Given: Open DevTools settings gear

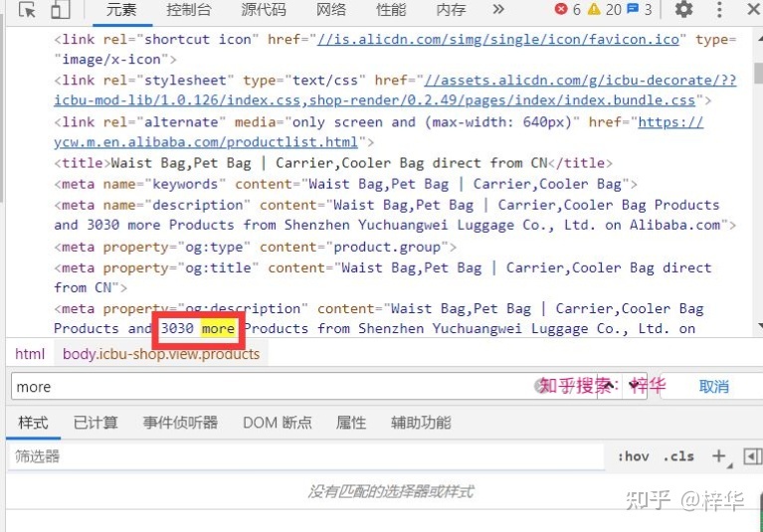Looking at the screenshot, I should 683,10.
